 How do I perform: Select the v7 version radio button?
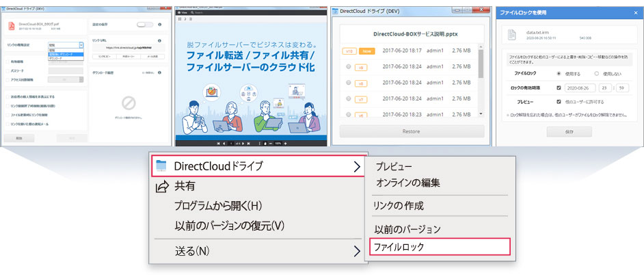348,99
